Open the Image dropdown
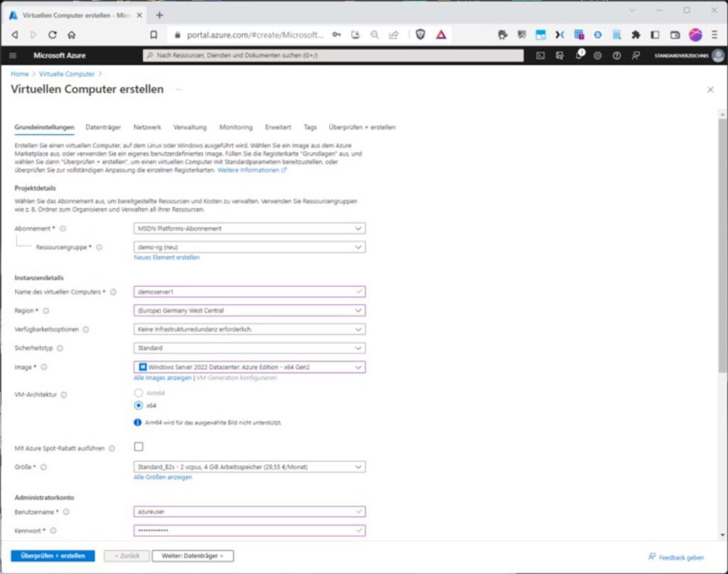The image size is (728, 574). tap(250, 367)
